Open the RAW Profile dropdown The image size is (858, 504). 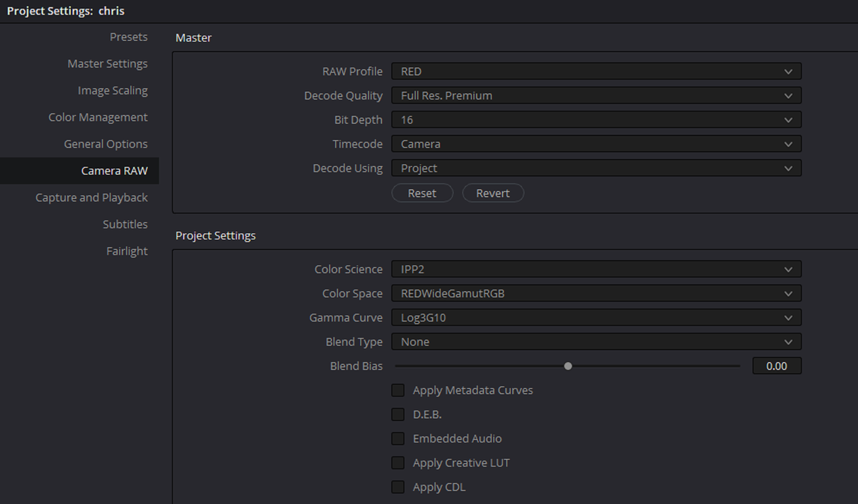[x=597, y=72]
